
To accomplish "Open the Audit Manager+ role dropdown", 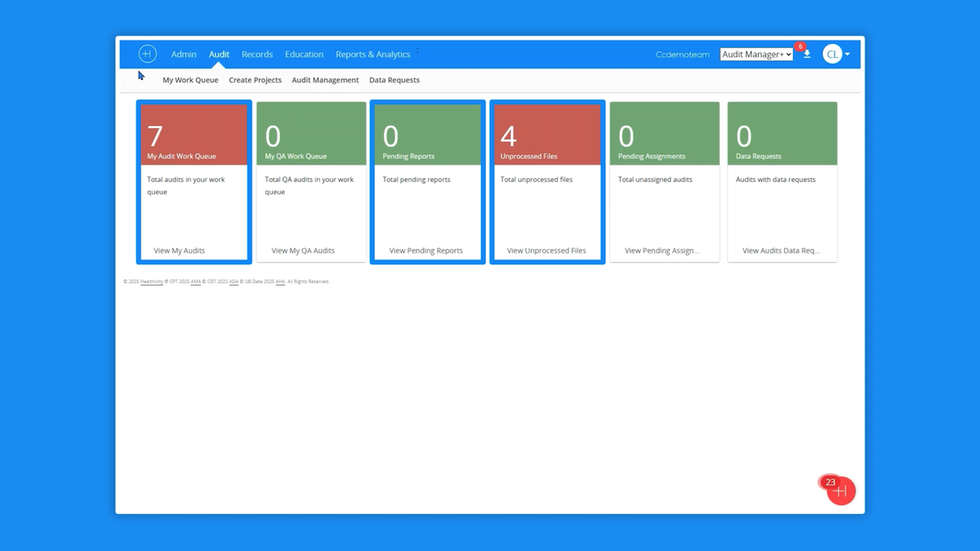I will tap(756, 55).
